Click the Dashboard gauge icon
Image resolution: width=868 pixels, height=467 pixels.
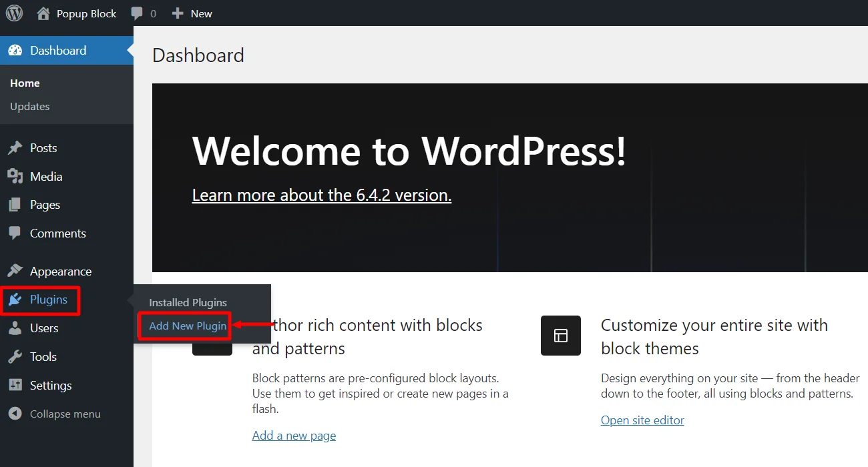(x=15, y=51)
